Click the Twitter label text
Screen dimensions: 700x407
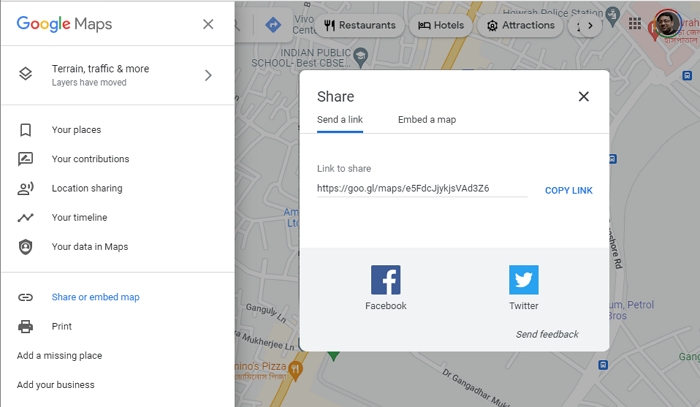524,306
